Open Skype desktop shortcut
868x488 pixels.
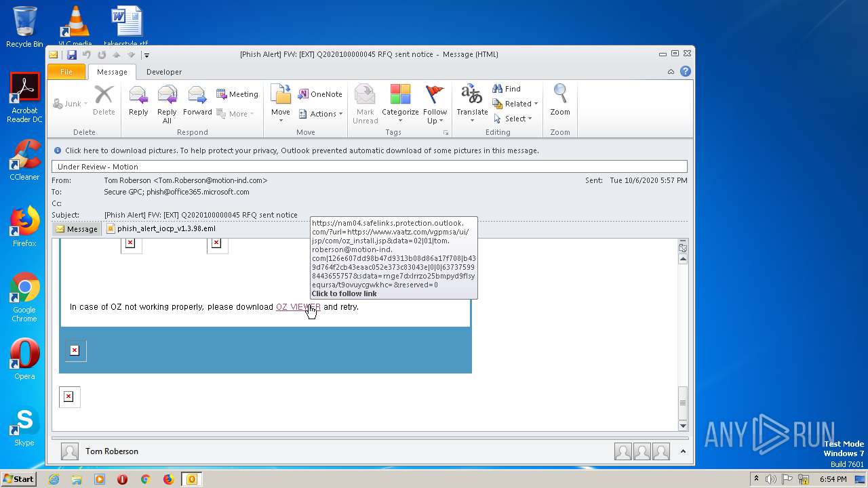click(24, 427)
